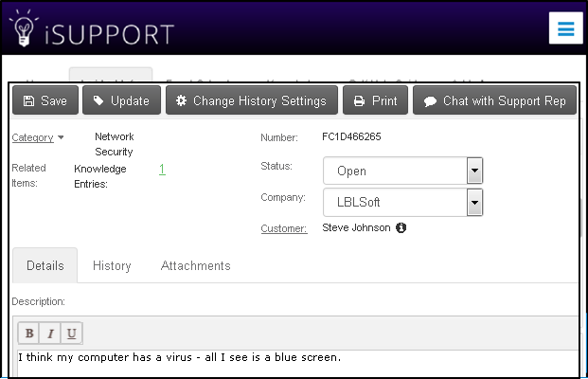Image resolution: width=588 pixels, height=379 pixels.
Task: Click the Steve Johnson customer name
Action: pyautogui.click(x=356, y=227)
